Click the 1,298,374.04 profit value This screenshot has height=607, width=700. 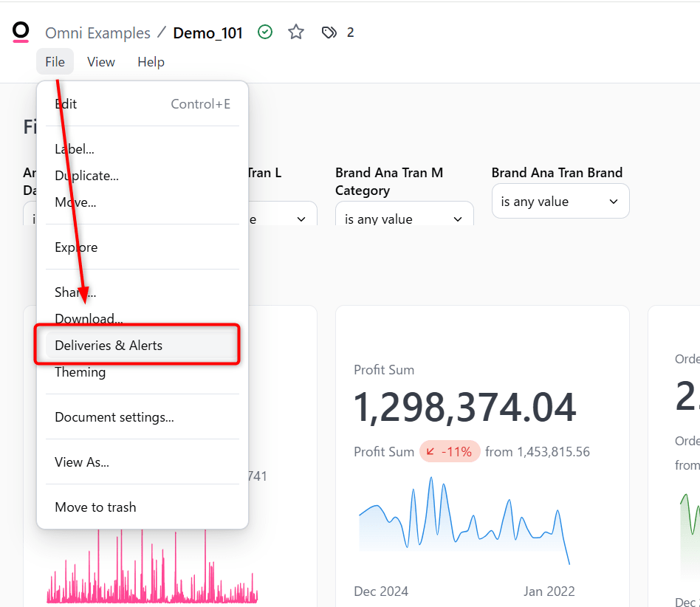click(464, 407)
